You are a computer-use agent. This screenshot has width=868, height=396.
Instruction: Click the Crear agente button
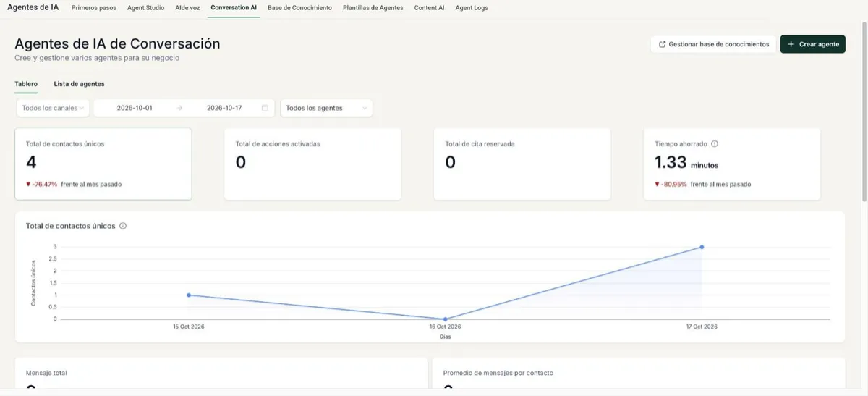(x=813, y=44)
